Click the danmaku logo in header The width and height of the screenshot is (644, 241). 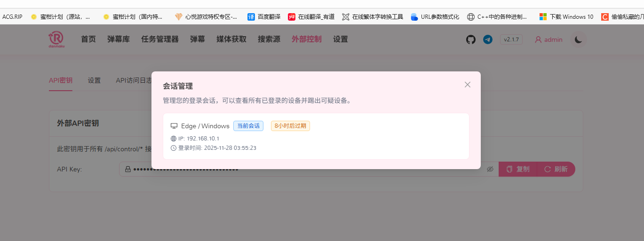click(x=56, y=39)
